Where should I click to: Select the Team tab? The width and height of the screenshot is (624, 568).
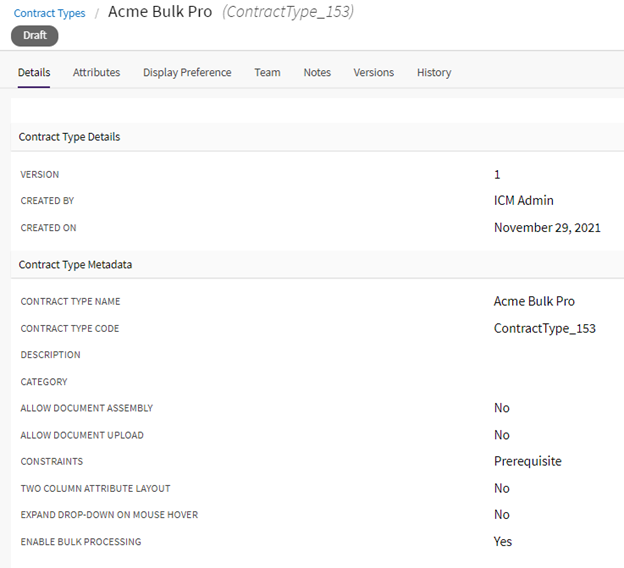[x=267, y=73]
